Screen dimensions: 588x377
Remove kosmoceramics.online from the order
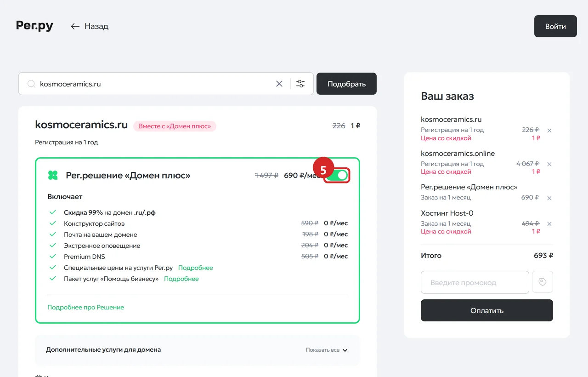[x=549, y=164]
